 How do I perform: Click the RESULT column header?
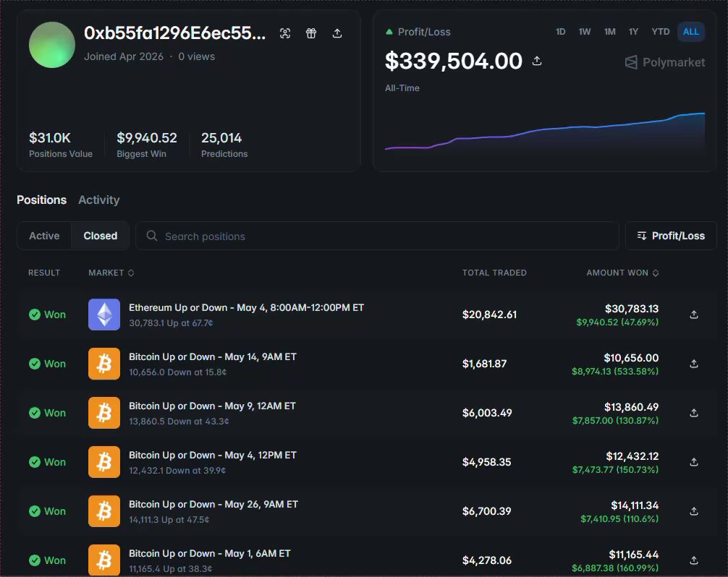(44, 273)
